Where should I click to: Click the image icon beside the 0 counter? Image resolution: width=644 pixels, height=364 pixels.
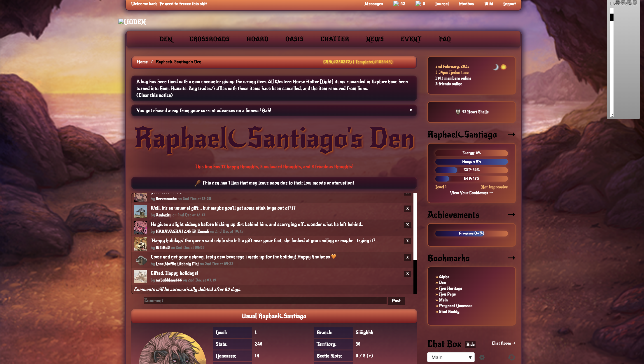click(418, 4)
